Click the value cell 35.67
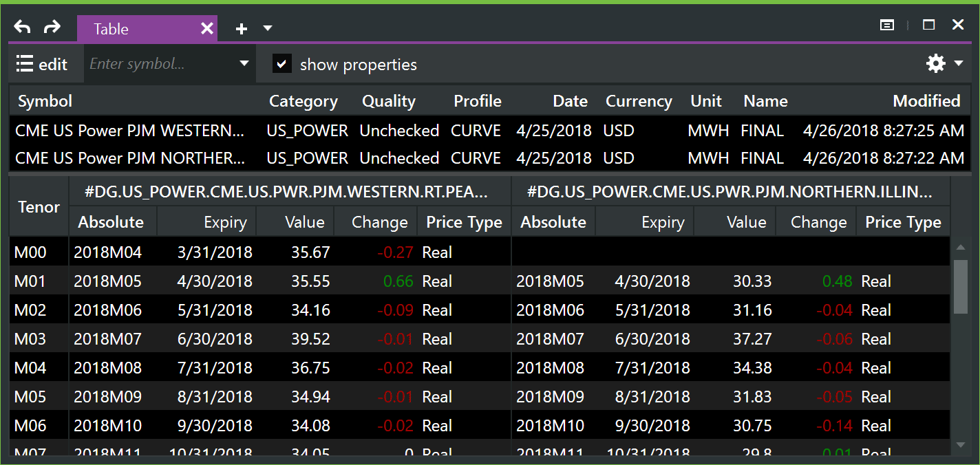Viewport: 980px width, 465px height. click(x=310, y=252)
